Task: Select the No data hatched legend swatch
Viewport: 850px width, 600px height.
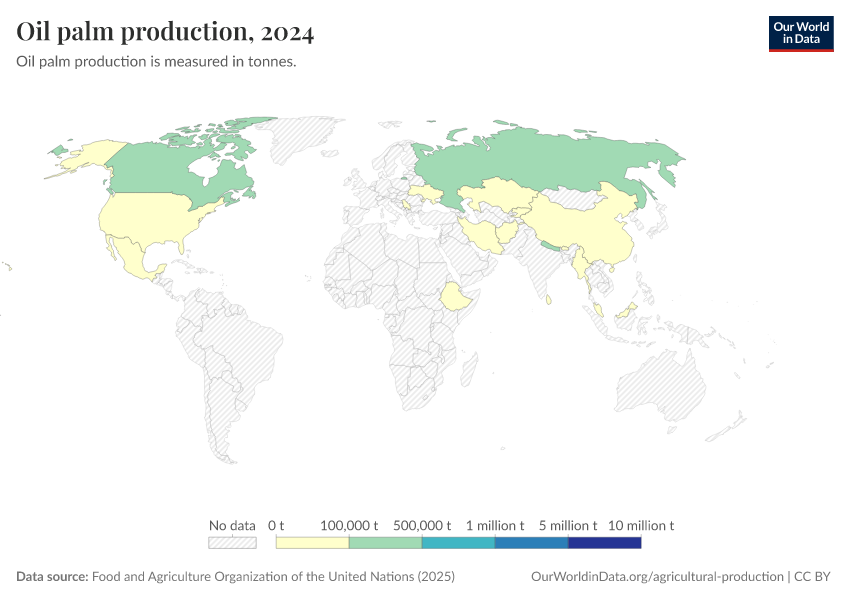Action: pyautogui.click(x=232, y=543)
